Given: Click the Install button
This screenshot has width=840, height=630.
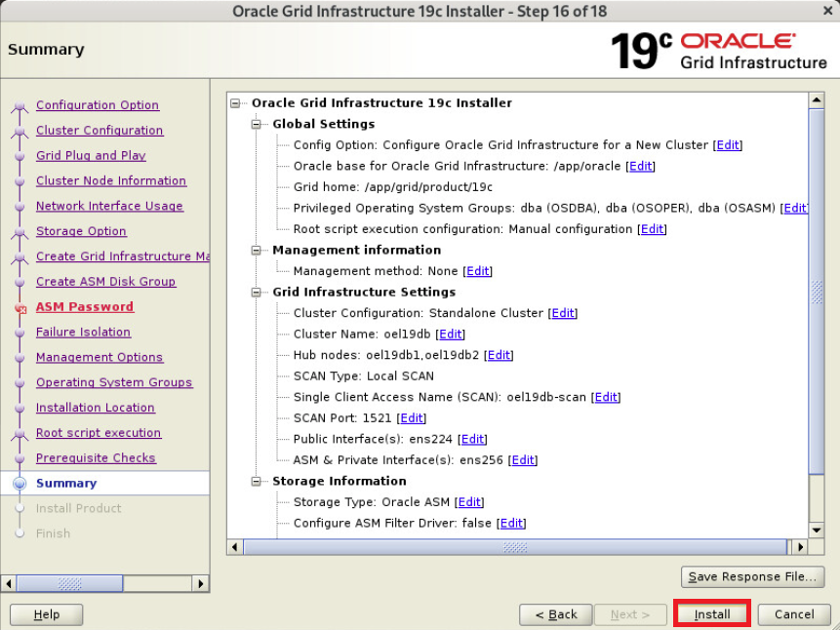Looking at the screenshot, I should tap(712, 614).
